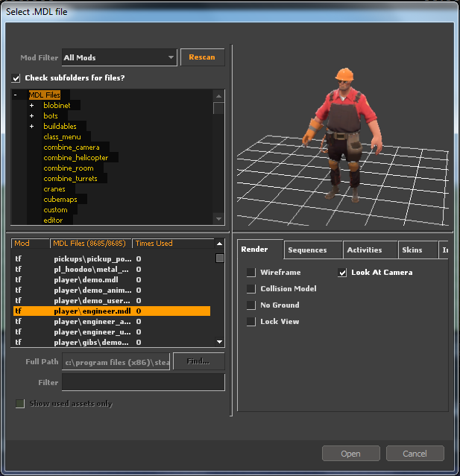Switch to the Skins tab
The width and height of the screenshot is (460, 476).
click(x=418, y=250)
